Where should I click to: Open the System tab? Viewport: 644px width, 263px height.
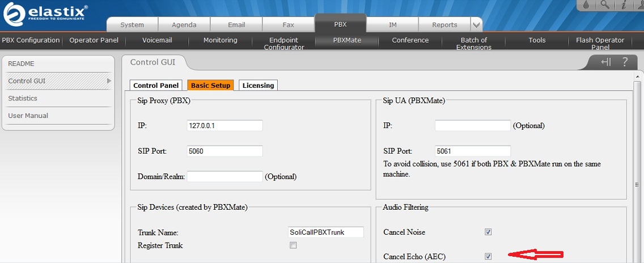[x=132, y=25]
